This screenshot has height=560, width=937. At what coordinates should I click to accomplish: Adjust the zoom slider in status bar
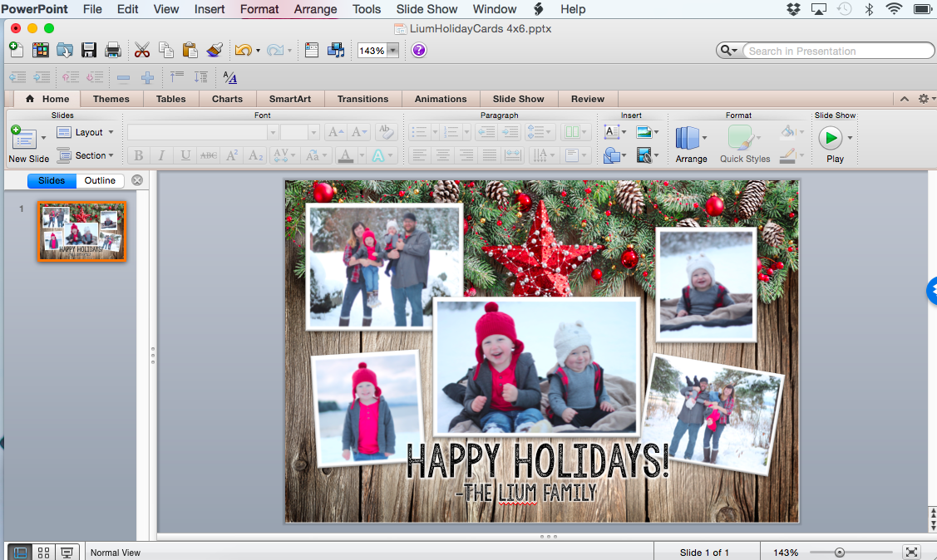[840, 553]
